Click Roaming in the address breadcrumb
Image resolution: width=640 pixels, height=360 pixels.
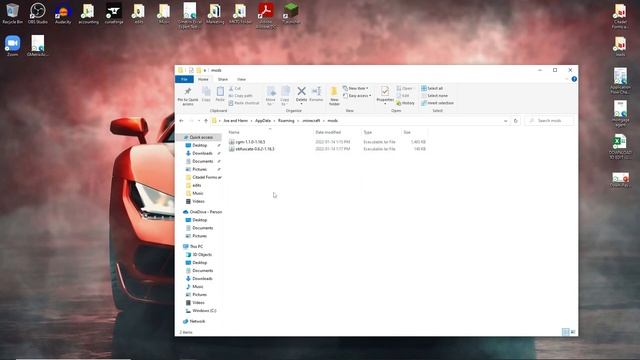(x=286, y=121)
